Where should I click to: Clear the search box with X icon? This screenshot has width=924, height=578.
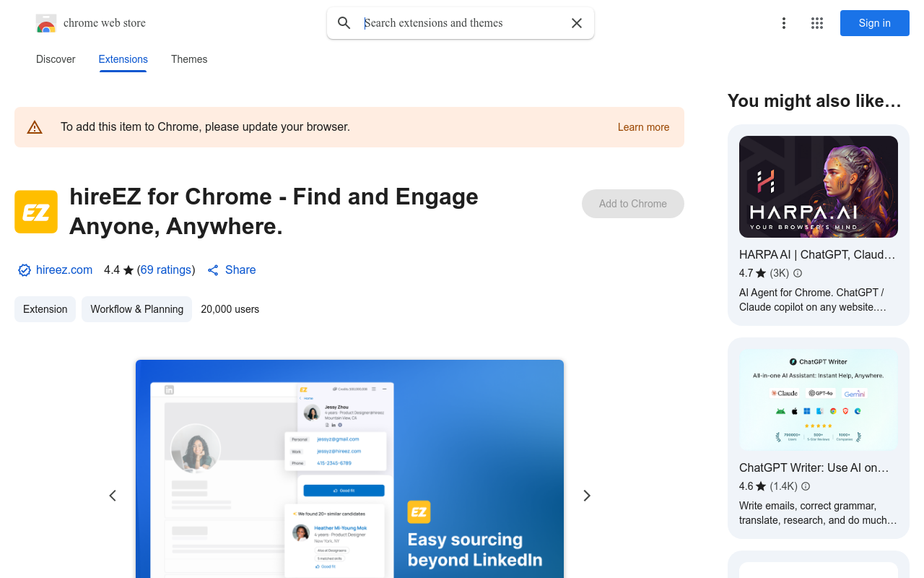tap(577, 23)
